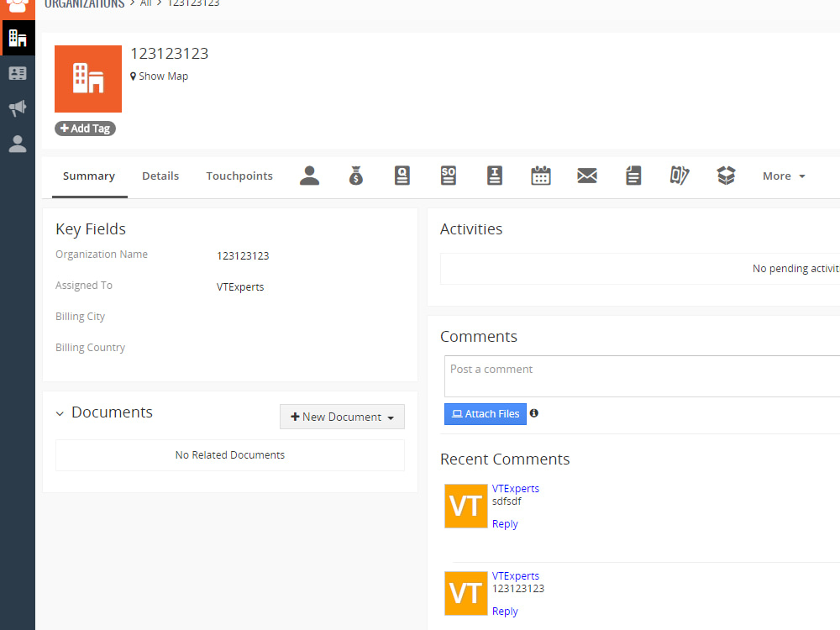The image size is (840, 630).
Task: Open the Tickets tab icon
Action: click(680, 176)
